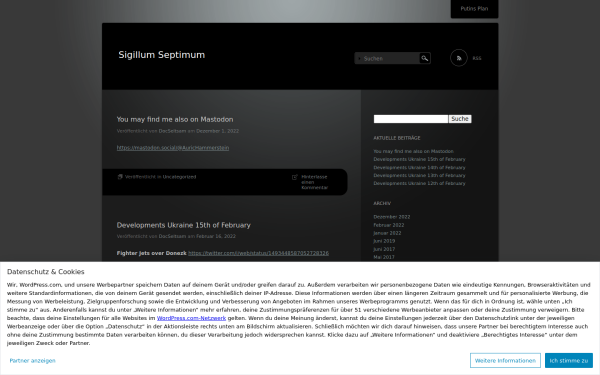Open sidebar Developments Ukraine 12th of February
The image size is (600, 375).
419,183
